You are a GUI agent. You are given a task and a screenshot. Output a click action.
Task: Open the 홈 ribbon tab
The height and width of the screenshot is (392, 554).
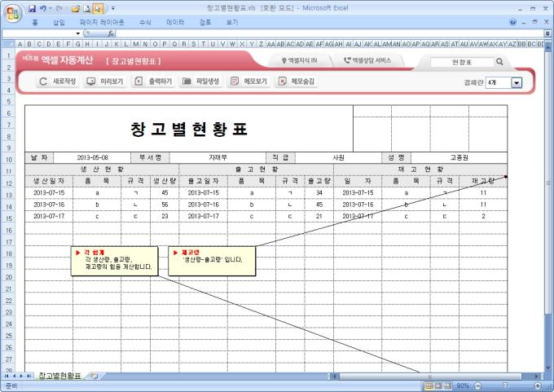[x=34, y=22]
